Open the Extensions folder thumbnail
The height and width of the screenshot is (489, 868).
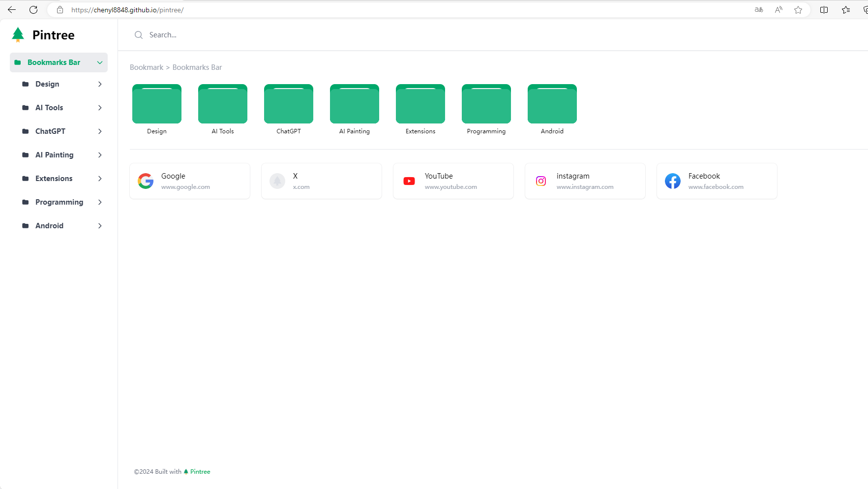coord(420,104)
